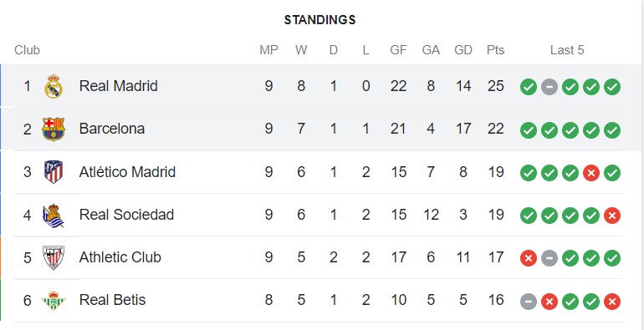
Task: Click Real Madrid's grey draw result icon
Action: pyautogui.click(x=549, y=87)
